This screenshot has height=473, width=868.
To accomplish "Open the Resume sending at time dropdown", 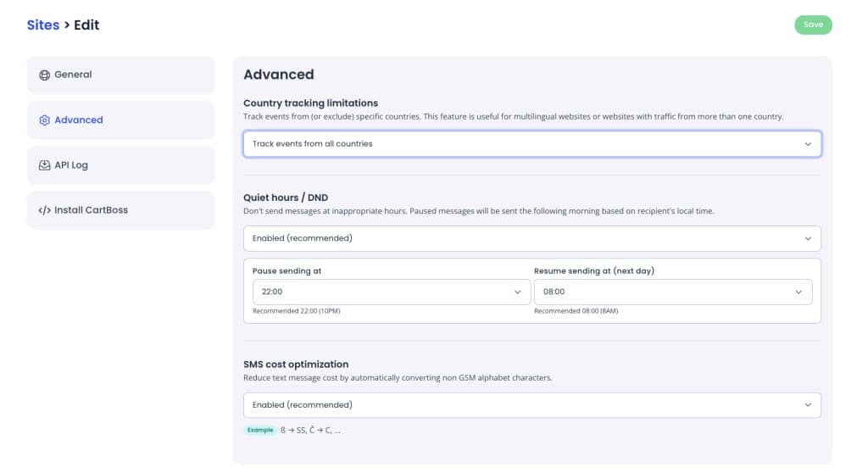I will (x=672, y=292).
